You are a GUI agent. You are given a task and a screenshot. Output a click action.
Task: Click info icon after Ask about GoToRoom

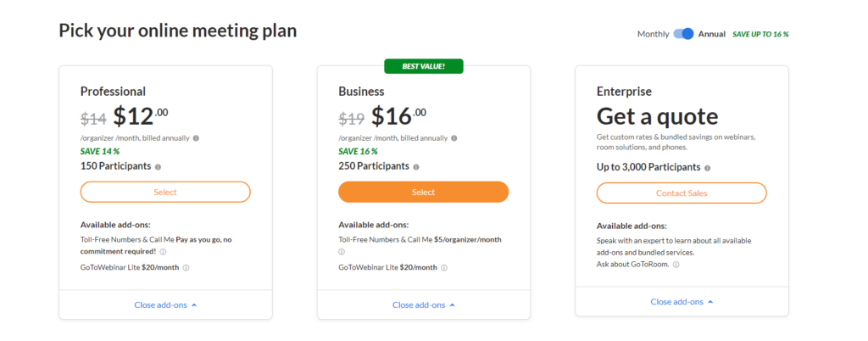(x=676, y=265)
